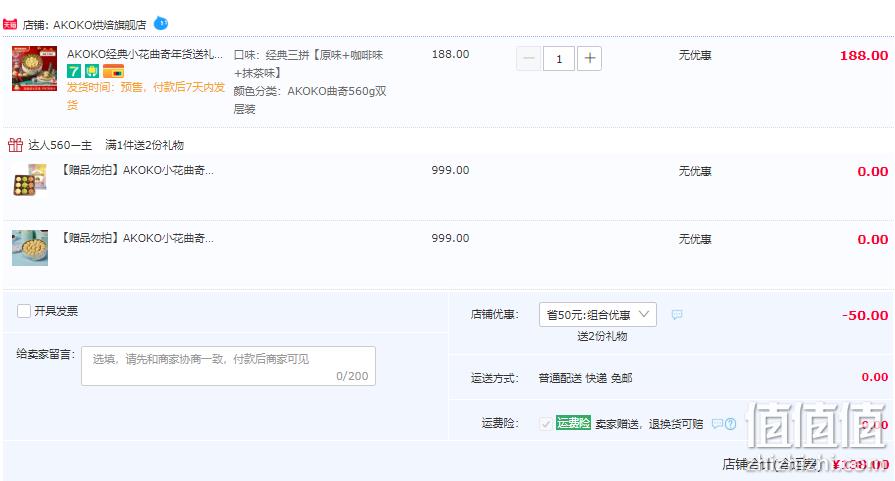Click the quantity input field showing 1
Viewport: 895px width, 481px height.
[x=559, y=58]
